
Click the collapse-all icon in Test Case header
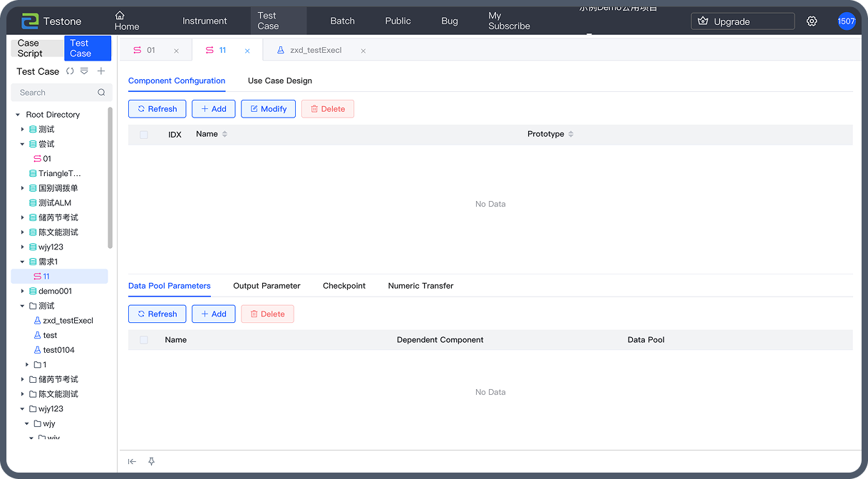click(x=84, y=71)
